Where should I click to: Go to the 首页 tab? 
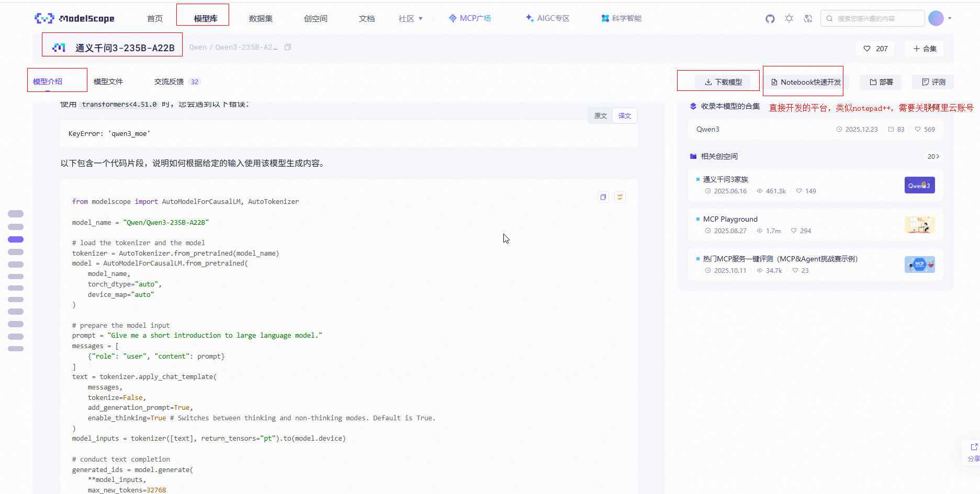point(155,19)
